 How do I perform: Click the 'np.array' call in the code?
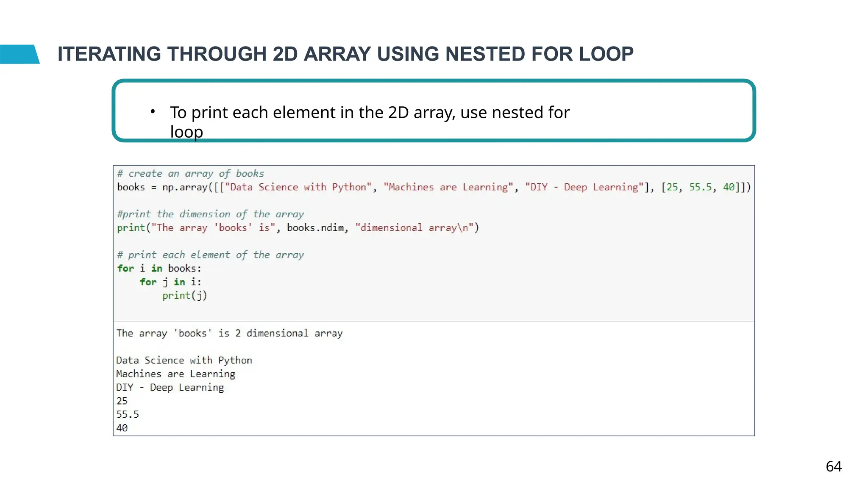(185, 187)
